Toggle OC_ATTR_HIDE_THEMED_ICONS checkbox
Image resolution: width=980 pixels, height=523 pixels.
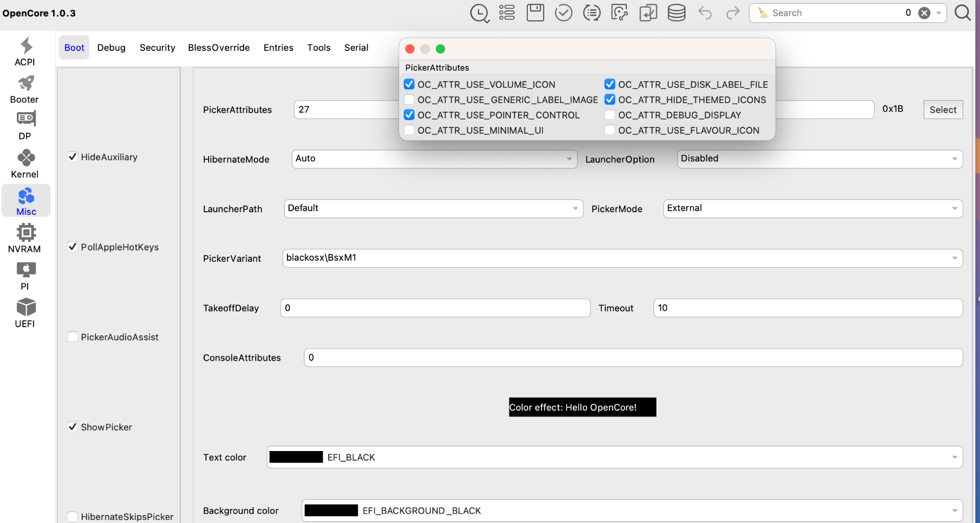coord(610,99)
